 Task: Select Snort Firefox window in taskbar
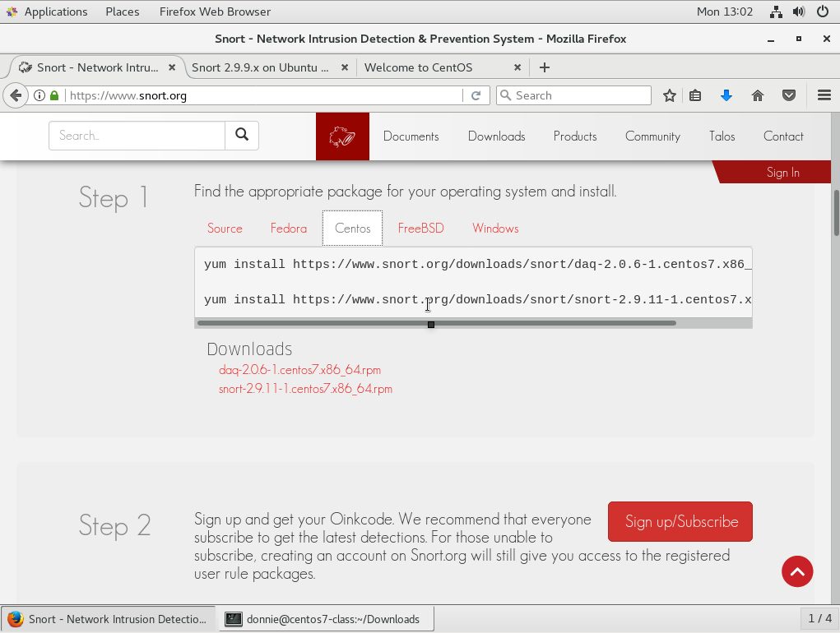[109, 619]
